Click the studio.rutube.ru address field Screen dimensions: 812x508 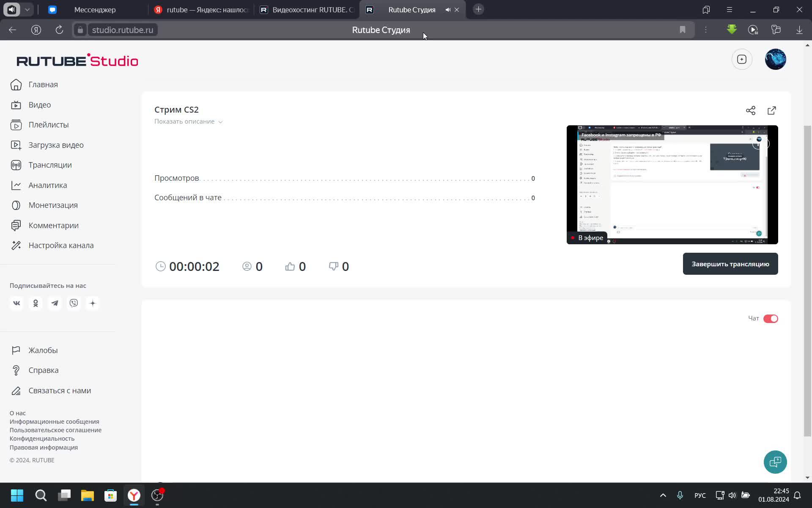click(x=123, y=30)
